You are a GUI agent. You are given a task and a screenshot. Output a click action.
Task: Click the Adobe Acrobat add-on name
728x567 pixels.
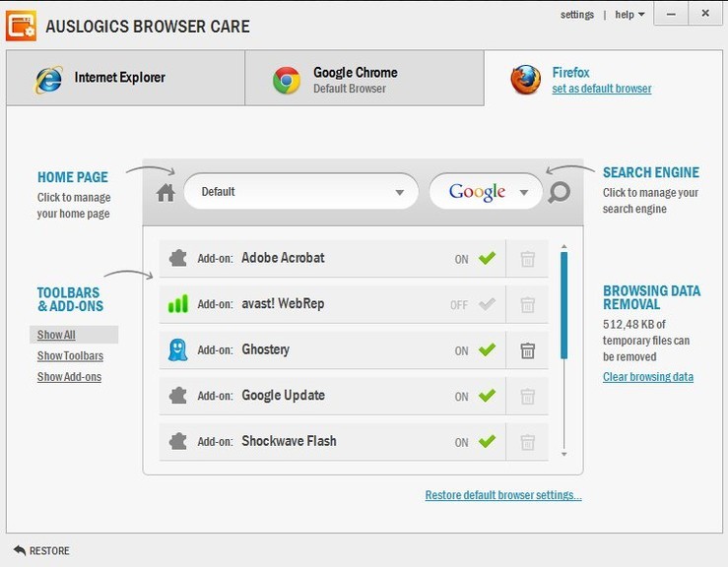pos(283,258)
